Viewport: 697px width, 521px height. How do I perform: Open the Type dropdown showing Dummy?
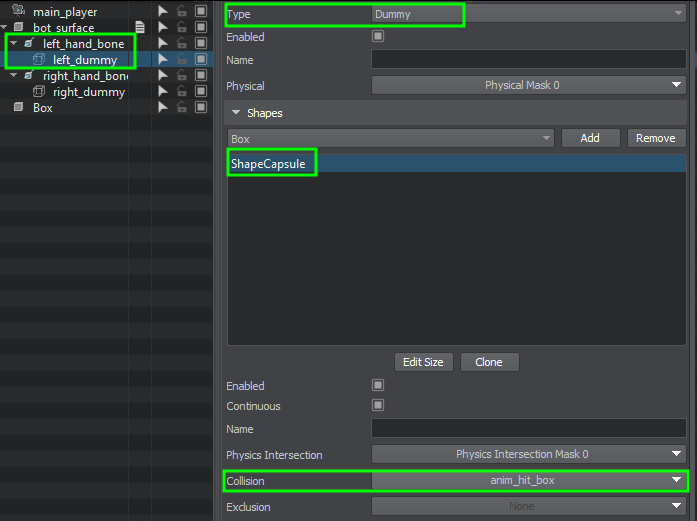click(529, 14)
